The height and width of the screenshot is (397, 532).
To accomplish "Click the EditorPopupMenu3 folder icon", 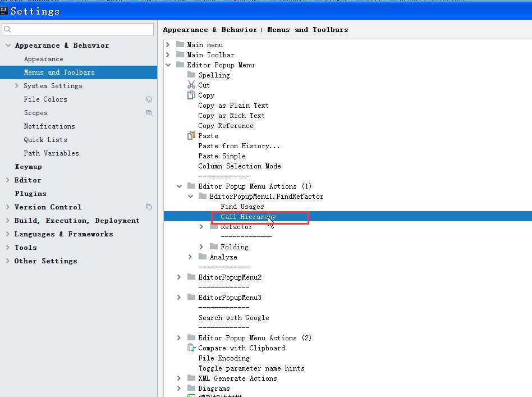I will point(191,297).
